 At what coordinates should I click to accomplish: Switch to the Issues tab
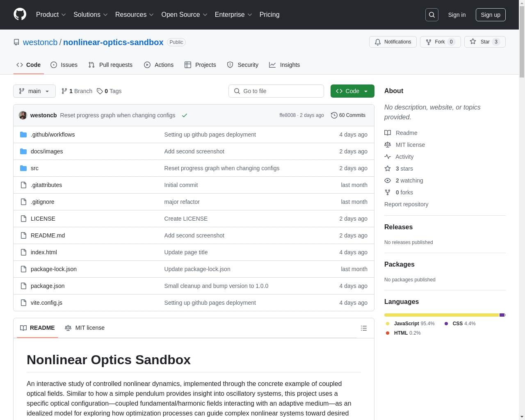pos(64,65)
